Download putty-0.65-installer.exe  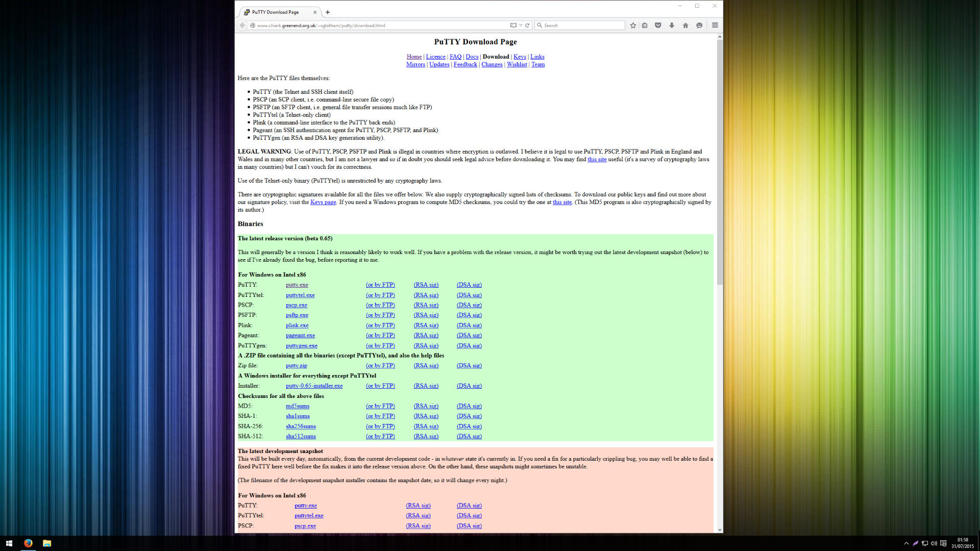[314, 386]
